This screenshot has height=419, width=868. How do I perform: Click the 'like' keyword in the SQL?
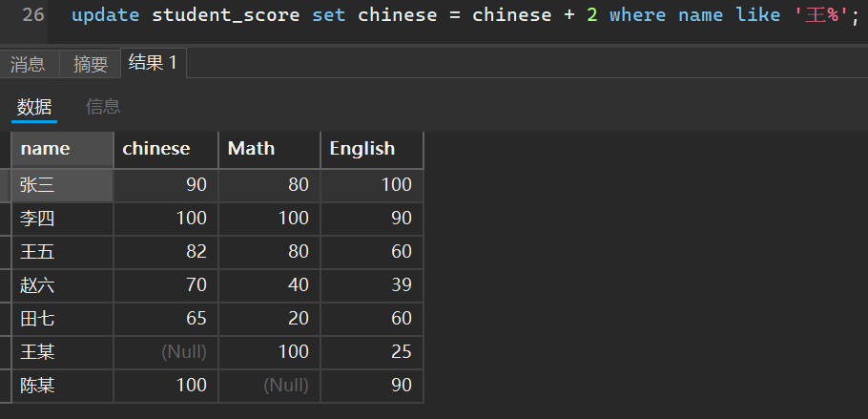point(758,15)
